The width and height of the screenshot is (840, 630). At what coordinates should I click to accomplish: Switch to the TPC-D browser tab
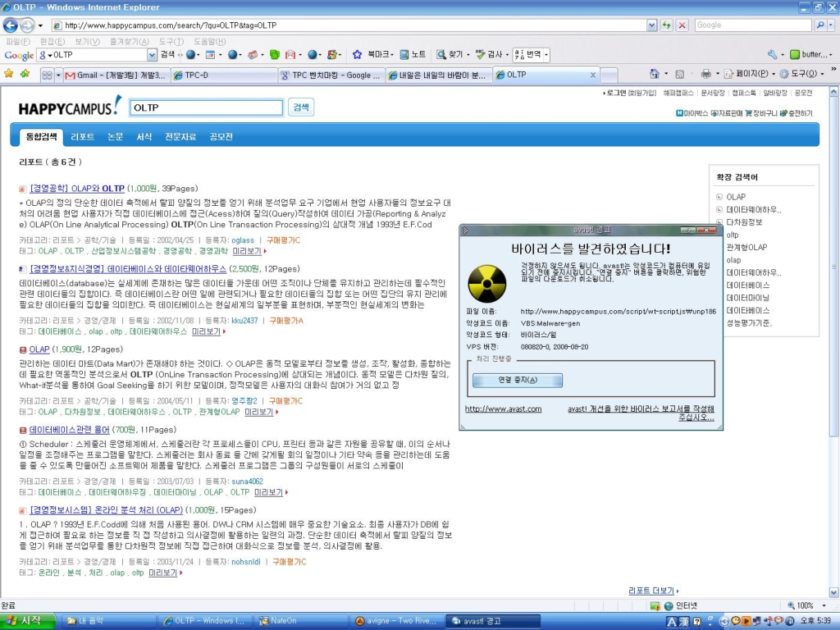click(x=225, y=75)
